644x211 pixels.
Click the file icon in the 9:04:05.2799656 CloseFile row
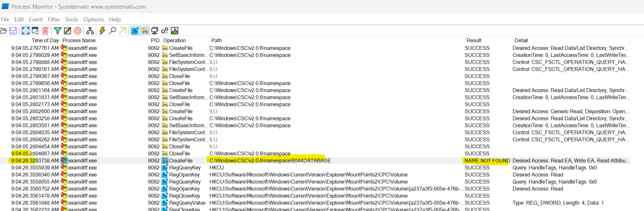coord(165,83)
